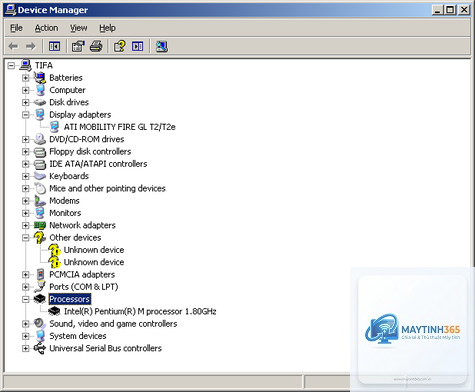This screenshot has width=475, height=392.
Task: Open the View menu
Action: pos(78,28)
